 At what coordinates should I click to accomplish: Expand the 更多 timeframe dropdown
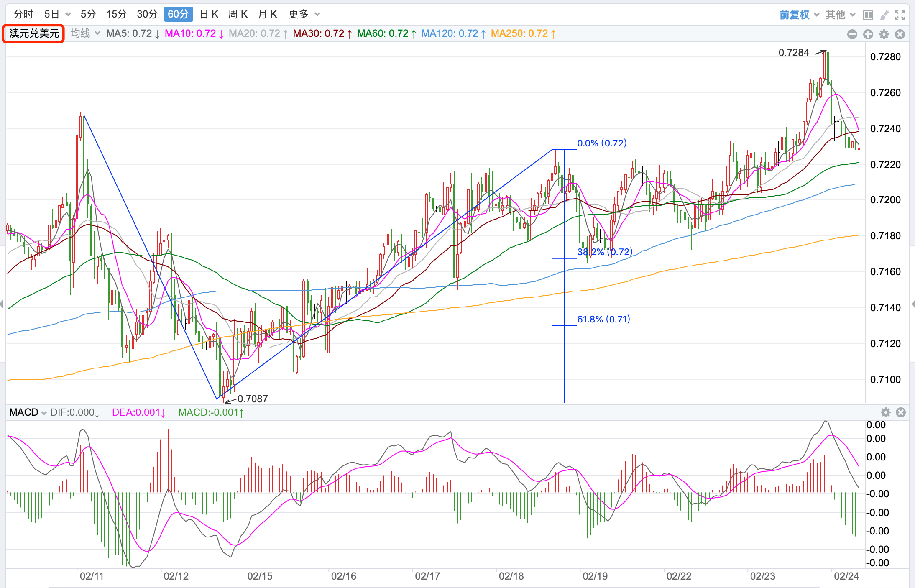[x=304, y=14]
